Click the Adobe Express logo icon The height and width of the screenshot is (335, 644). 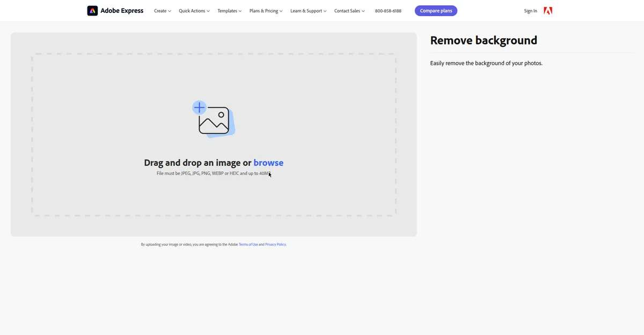pyautogui.click(x=92, y=11)
